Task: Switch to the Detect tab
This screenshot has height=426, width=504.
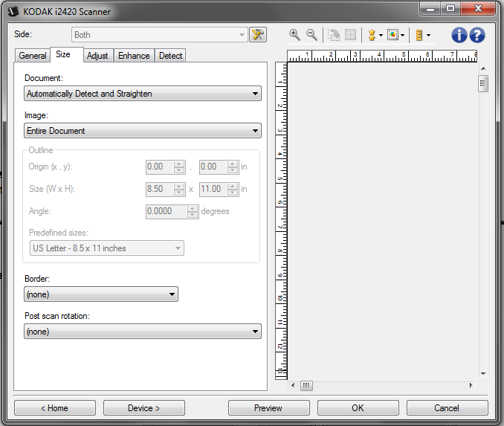Action: [x=170, y=56]
